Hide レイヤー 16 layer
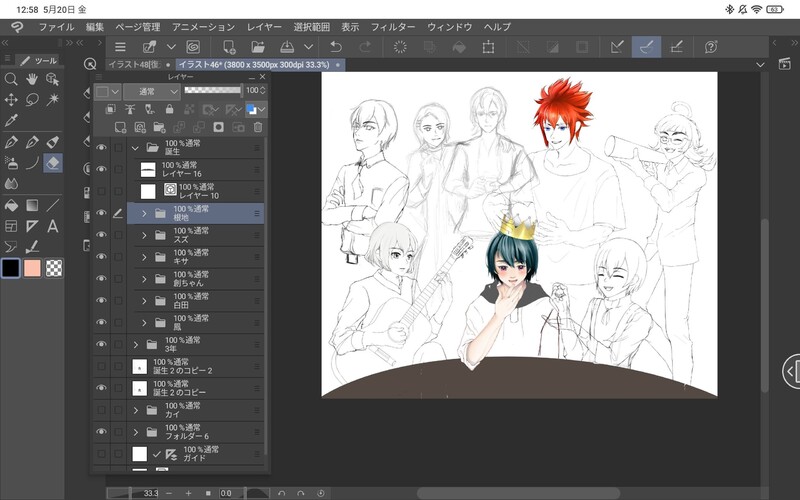Screen dimensions: 800x500 (102, 169)
